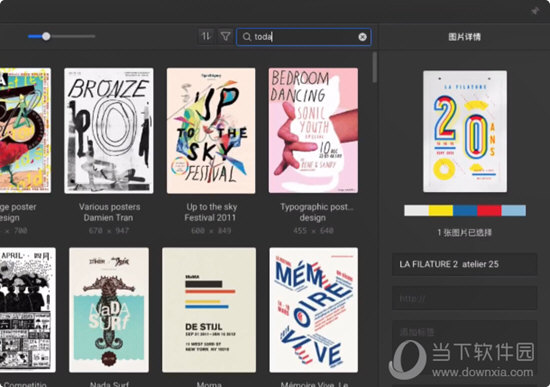Click the LA FILATURE 20 ans preview image
Viewport: 550px width, 387px height.
[x=465, y=131]
